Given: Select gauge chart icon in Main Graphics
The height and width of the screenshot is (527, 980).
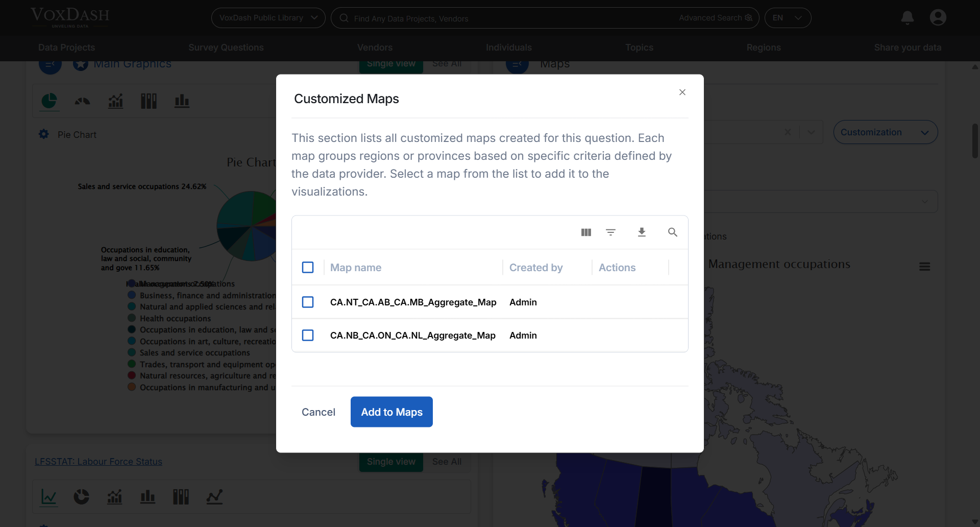Looking at the screenshot, I should 82,101.
